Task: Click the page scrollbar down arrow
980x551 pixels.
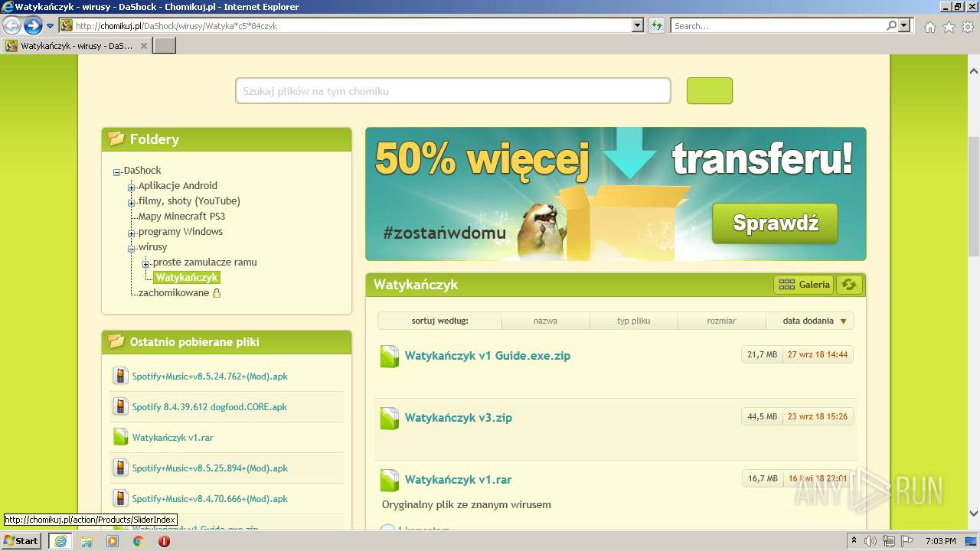Action: pos(974,514)
